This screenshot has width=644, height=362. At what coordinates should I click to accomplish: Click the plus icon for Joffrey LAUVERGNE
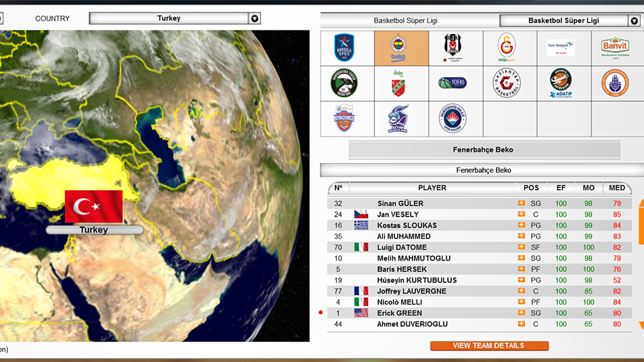521,291
